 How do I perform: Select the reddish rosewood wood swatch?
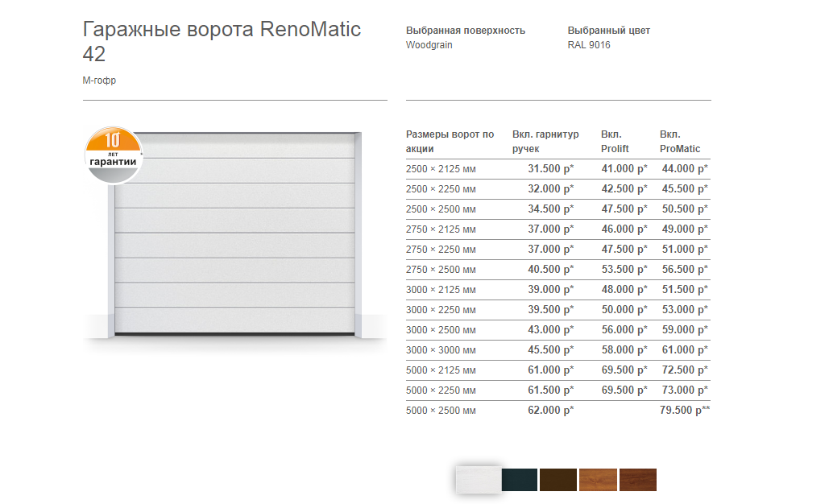638,480
